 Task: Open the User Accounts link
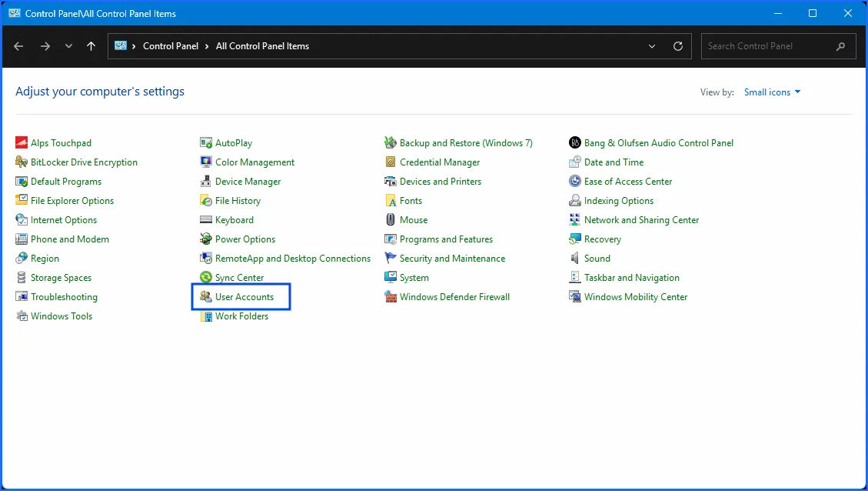pos(244,297)
